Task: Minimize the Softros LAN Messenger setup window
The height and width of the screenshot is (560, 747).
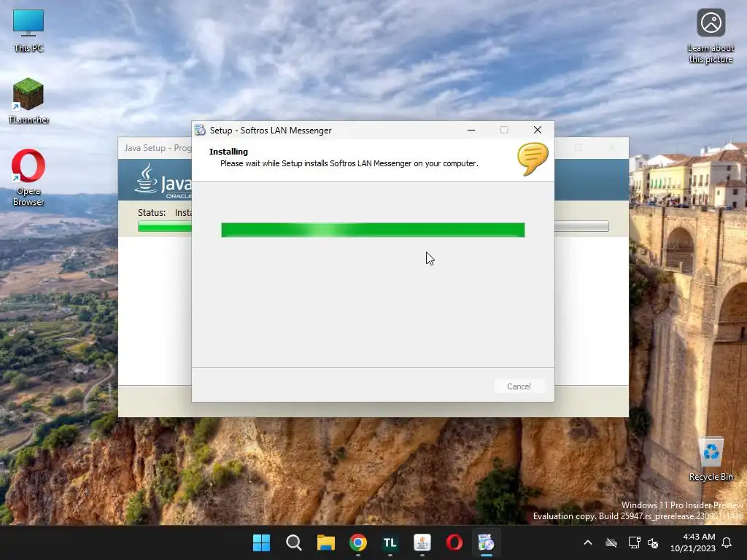Action: tap(471, 130)
